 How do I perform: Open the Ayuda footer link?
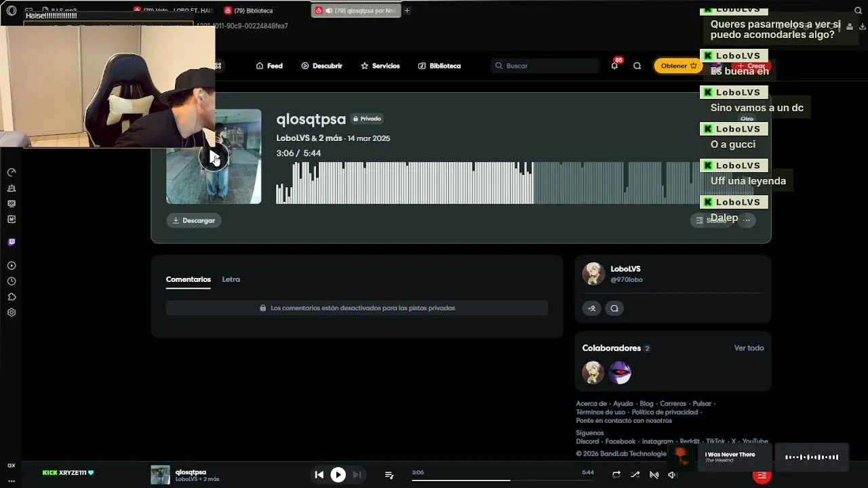pyautogui.click(x=623, y=403)
